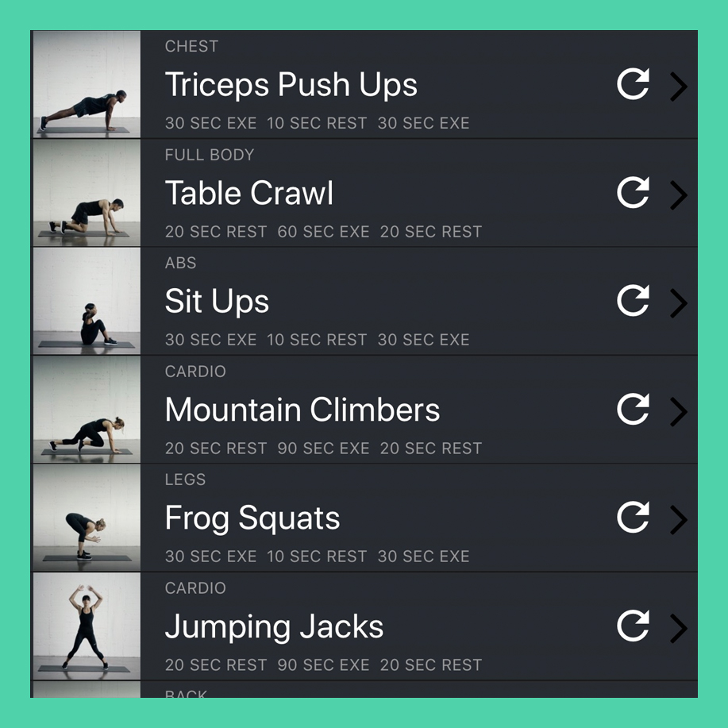Click the refresh icon for Sit Ups
The image size is (728, 728).
coord(633,300)
